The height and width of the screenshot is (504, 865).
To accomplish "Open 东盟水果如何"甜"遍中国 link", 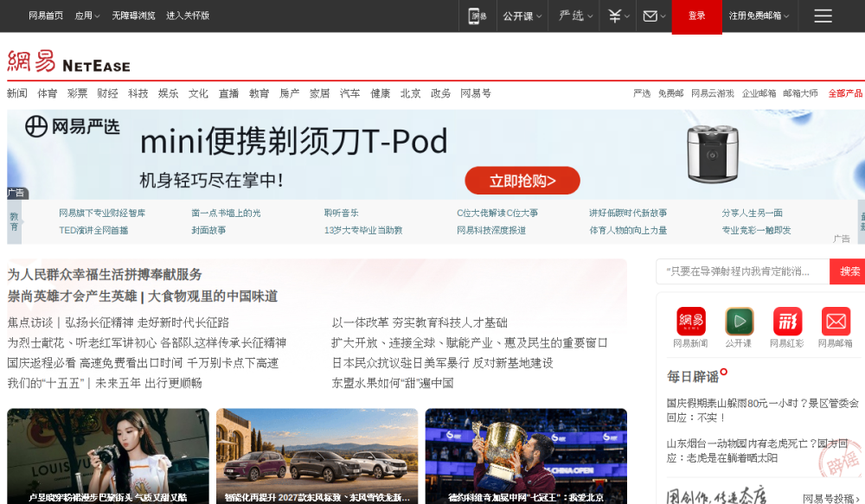I will (392, 383).
